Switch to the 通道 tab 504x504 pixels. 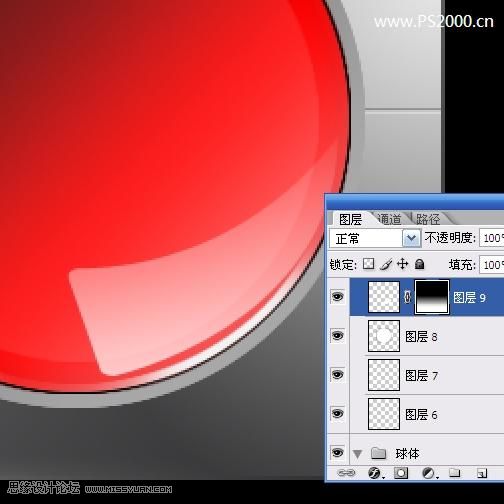point(389,219)
